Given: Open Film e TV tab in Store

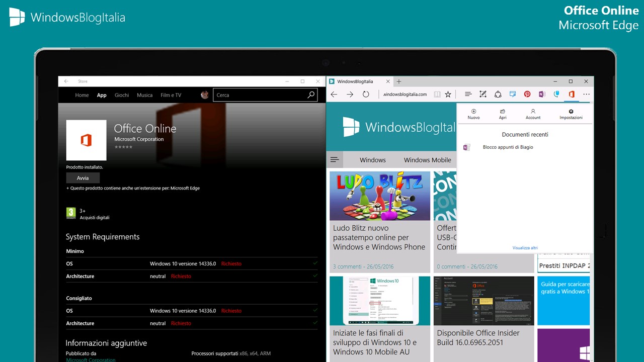Looking at the screenshot, I should point(171,95).
